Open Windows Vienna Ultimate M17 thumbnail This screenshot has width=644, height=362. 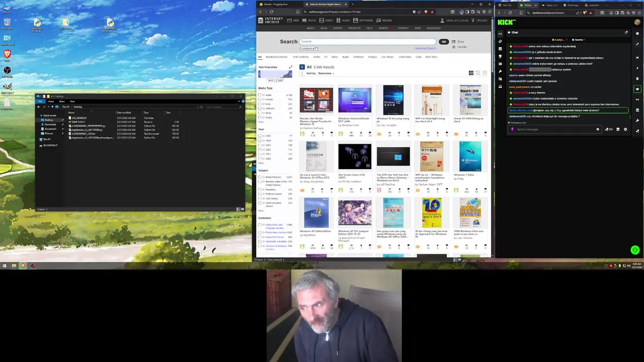click(x=355, y=100)
